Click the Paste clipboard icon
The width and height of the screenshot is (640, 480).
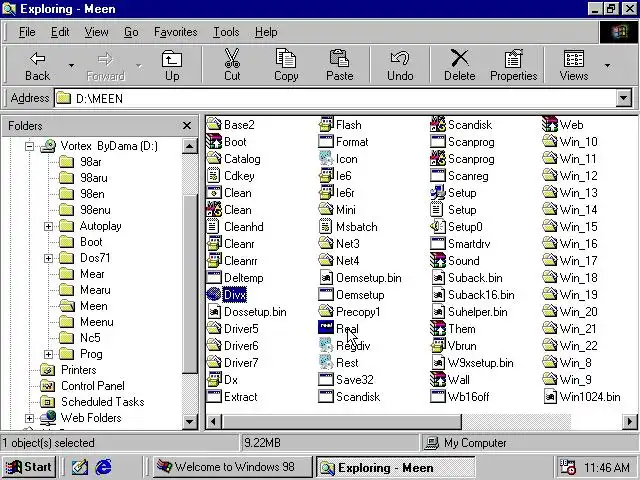(x=339, y=58)
